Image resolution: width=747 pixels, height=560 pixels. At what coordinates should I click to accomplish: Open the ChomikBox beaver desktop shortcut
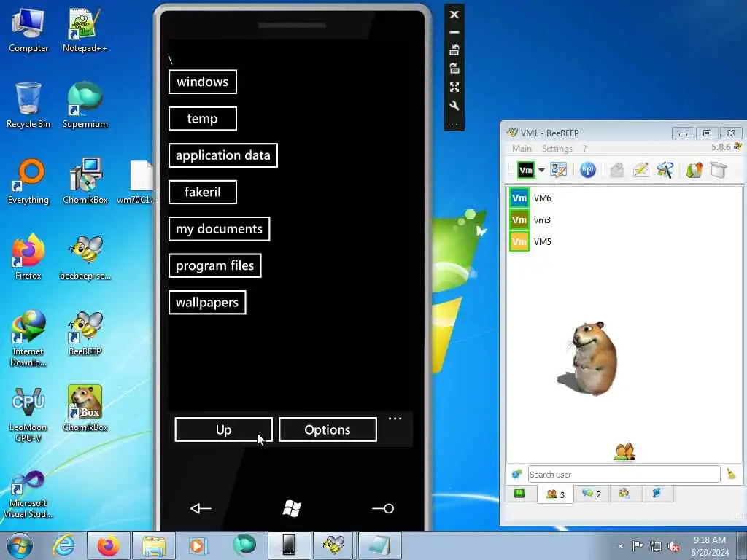(85, 408)
